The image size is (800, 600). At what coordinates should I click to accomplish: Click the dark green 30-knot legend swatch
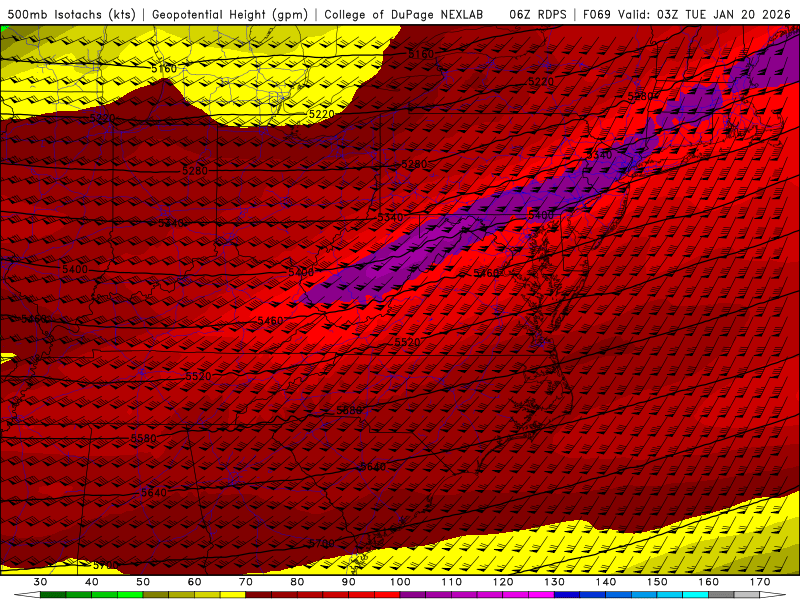click(53, 595)
